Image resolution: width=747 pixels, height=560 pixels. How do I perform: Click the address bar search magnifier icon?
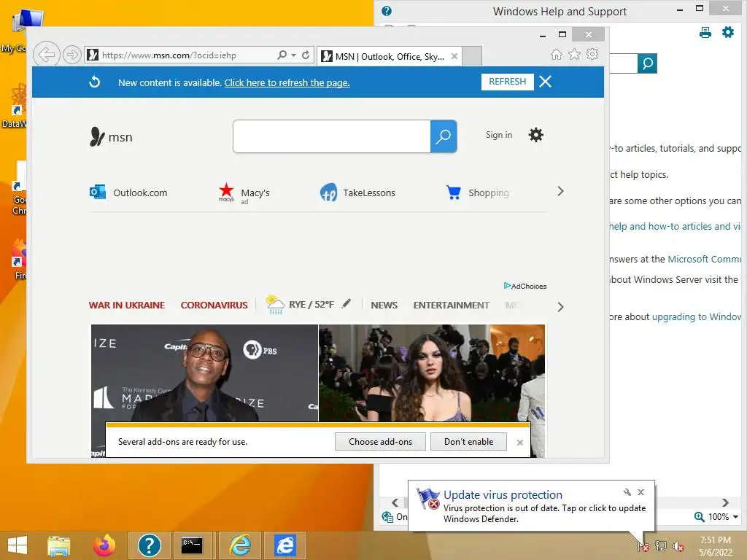pyautogui.click(x=282, y=55)
